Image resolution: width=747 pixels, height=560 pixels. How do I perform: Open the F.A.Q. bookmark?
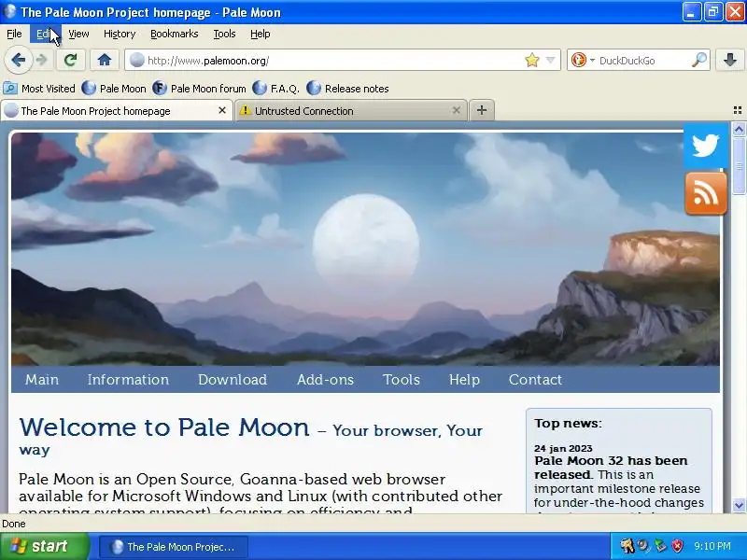coord(275,89)
